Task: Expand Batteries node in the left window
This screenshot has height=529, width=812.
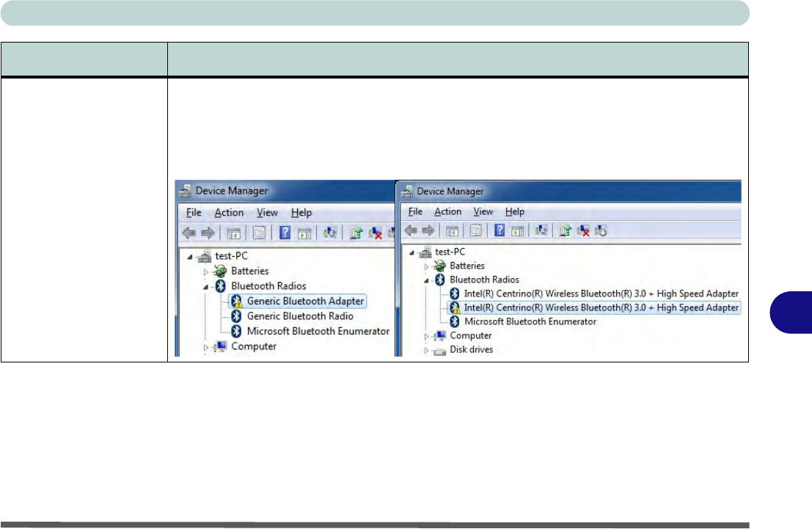Action: 207,271
